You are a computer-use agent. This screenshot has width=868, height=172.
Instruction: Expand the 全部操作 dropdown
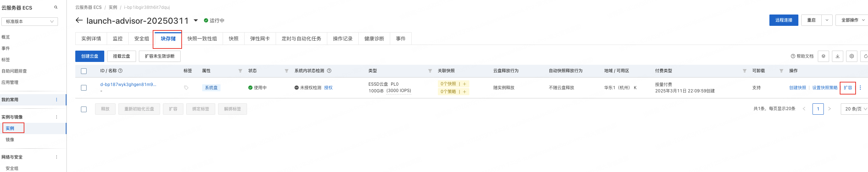pyautogui.click(x=852, y=20)
